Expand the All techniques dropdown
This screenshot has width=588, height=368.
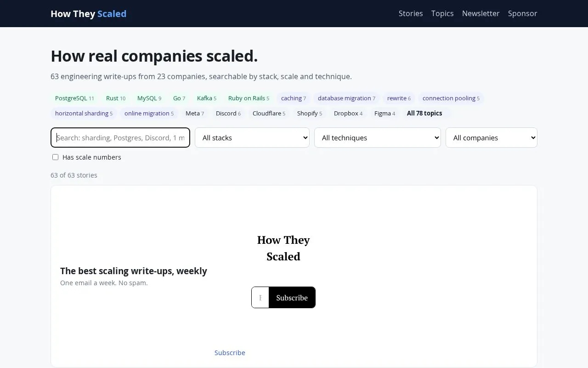coord(378,138)
